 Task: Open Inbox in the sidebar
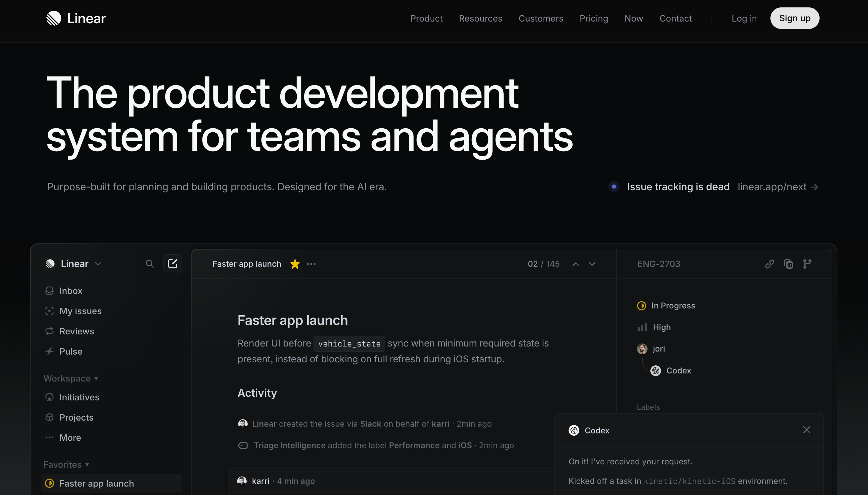pos(111,291)
